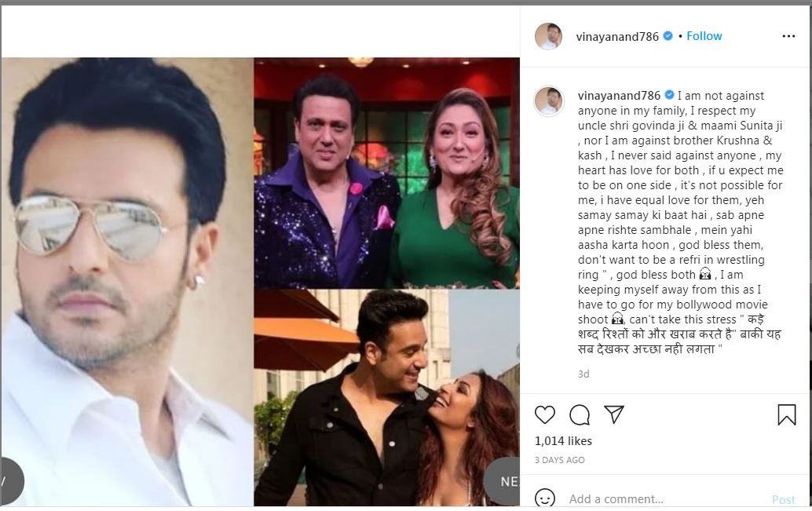
Task: Click the avatar beside the caption text
Action: 548,101
